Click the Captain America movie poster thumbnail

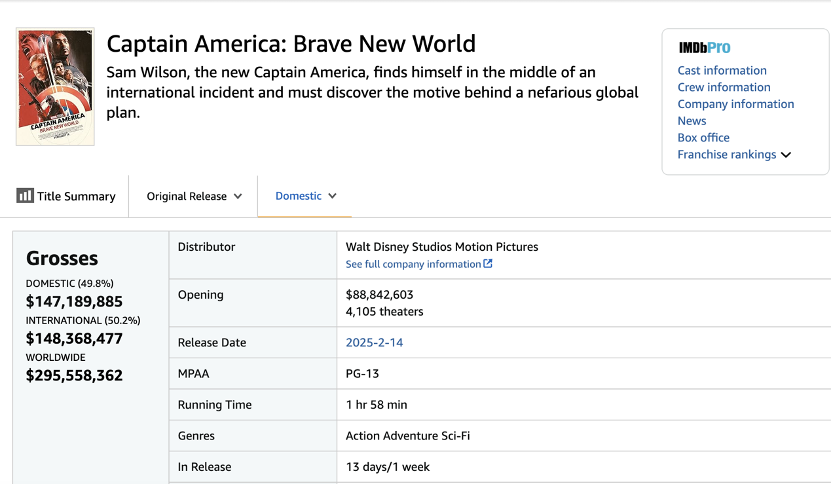55,87
